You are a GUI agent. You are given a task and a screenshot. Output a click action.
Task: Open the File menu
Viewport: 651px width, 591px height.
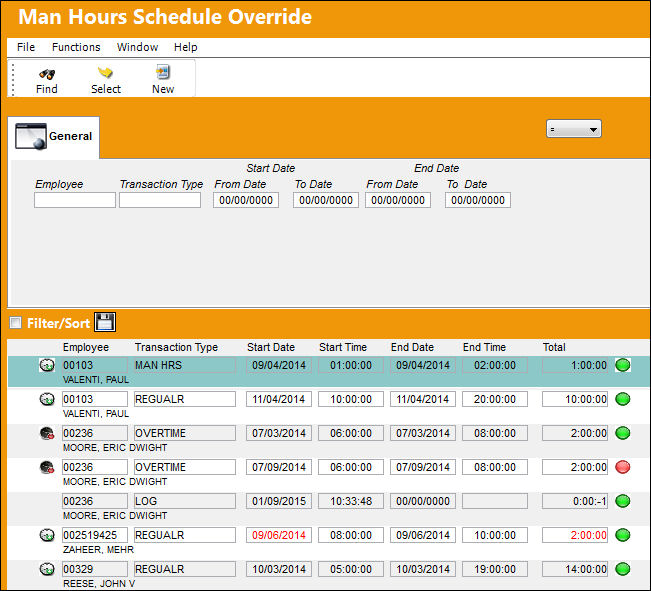tap(26, 47)
